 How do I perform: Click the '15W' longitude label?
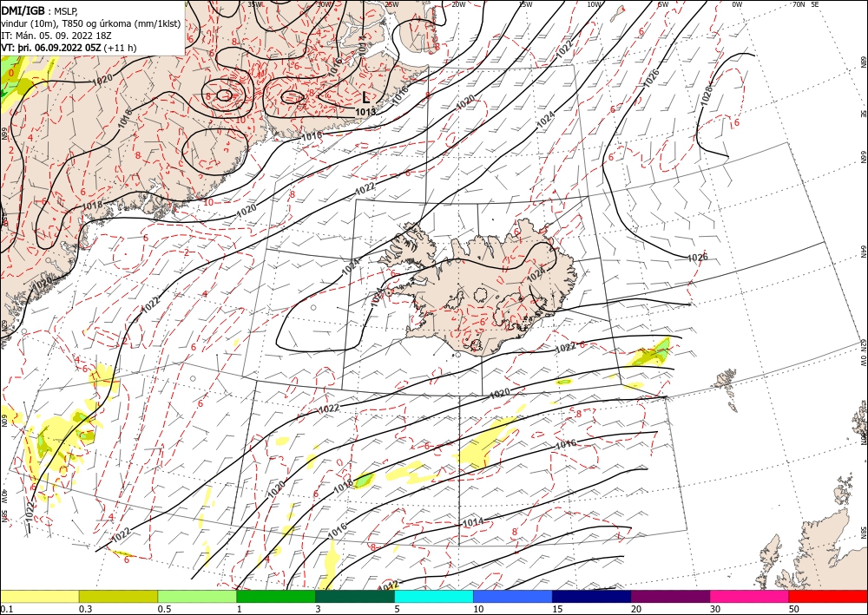pos(525,4)
